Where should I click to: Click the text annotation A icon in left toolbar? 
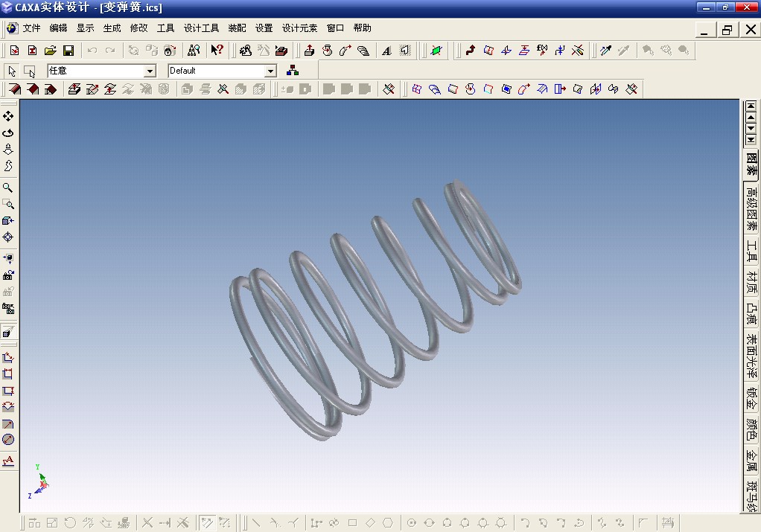pyautogui.click(x=8, y=461)
